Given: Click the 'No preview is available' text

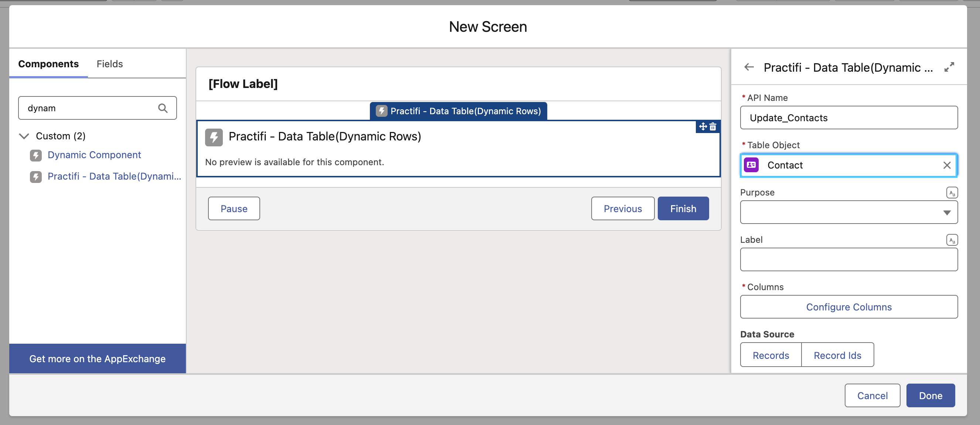Looking at the screenshot, I should coord(295,162).
